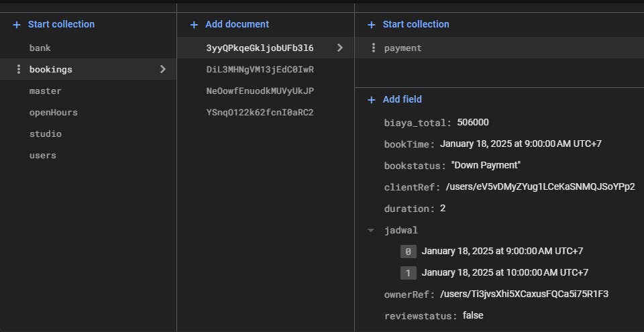Viewport: 644px width, 332px height.
Task: Open the payment subcollection
Action: (402, 48)
